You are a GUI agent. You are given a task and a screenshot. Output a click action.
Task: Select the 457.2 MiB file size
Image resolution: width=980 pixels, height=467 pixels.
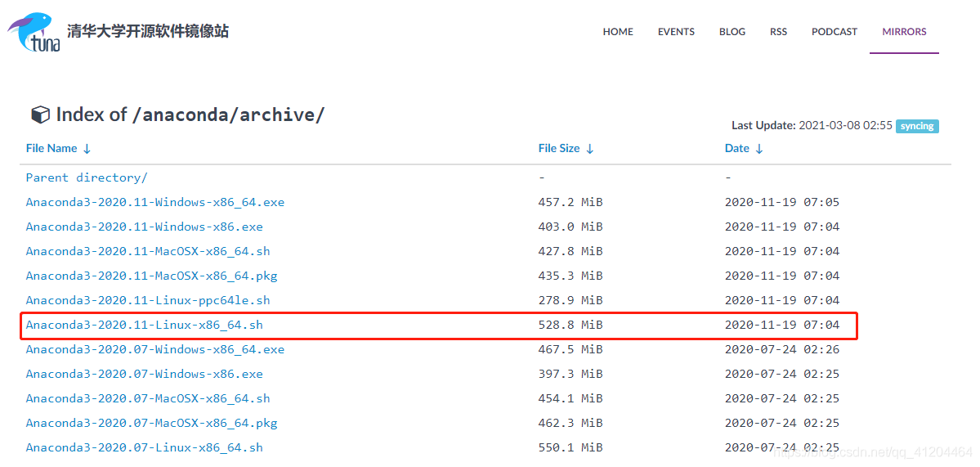click(570, 202)
